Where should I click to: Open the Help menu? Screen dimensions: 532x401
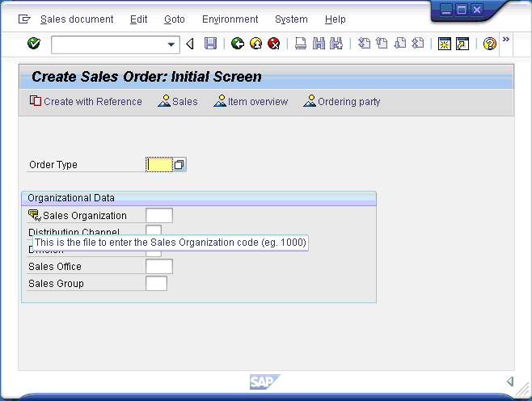click(336, 19)
